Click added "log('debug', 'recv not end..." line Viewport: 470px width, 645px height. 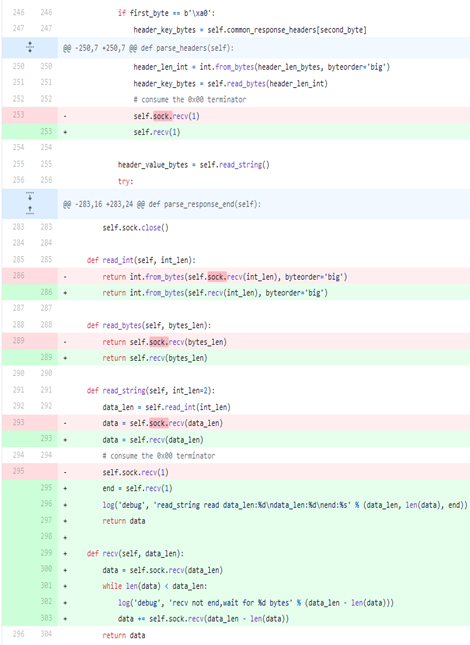click(256, 603)
